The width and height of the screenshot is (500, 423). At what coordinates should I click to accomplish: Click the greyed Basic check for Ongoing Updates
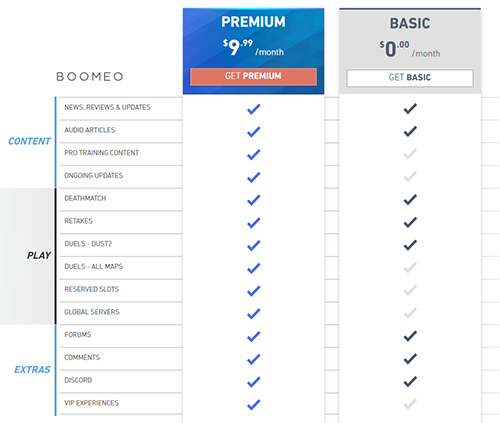coord(410,176)
